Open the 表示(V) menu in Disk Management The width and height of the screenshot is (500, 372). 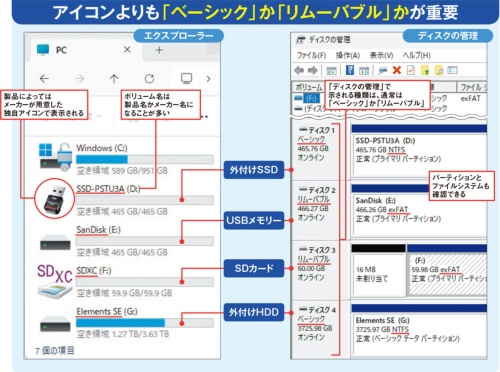pos(381,55)
